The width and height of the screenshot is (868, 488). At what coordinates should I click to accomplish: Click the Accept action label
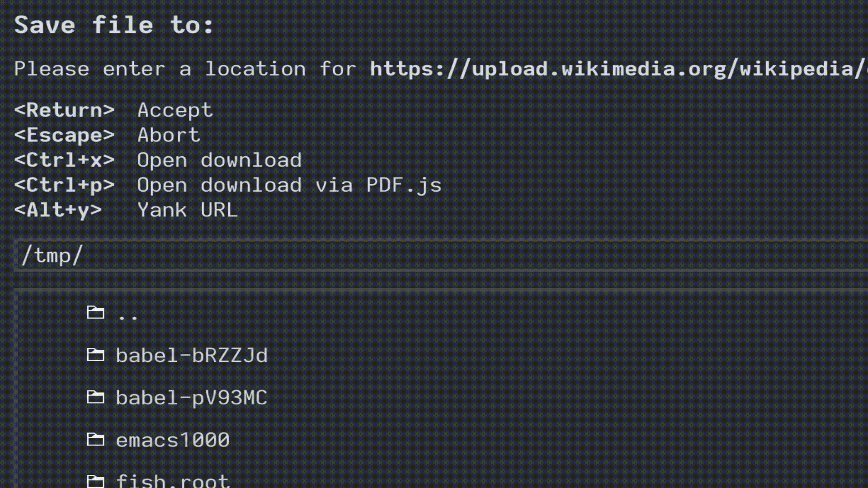[x=175, y=110]
